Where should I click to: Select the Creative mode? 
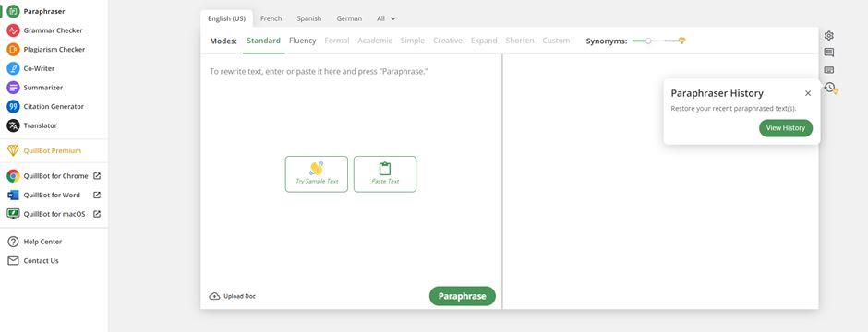point(447,41)
